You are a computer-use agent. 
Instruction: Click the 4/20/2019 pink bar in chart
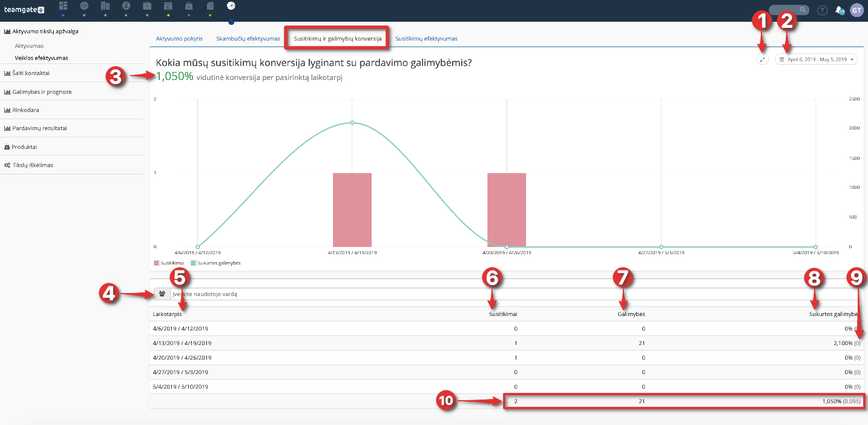(506, 209)
